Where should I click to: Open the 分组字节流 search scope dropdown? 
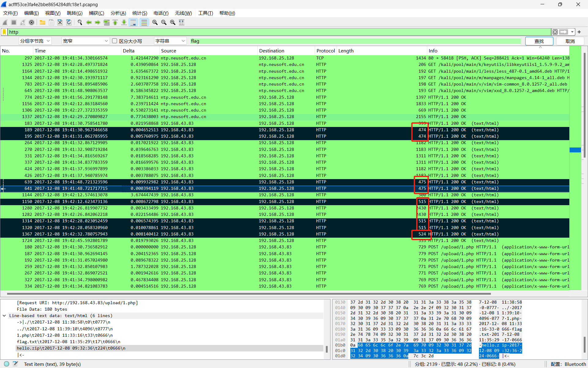(x=35, y=41)
